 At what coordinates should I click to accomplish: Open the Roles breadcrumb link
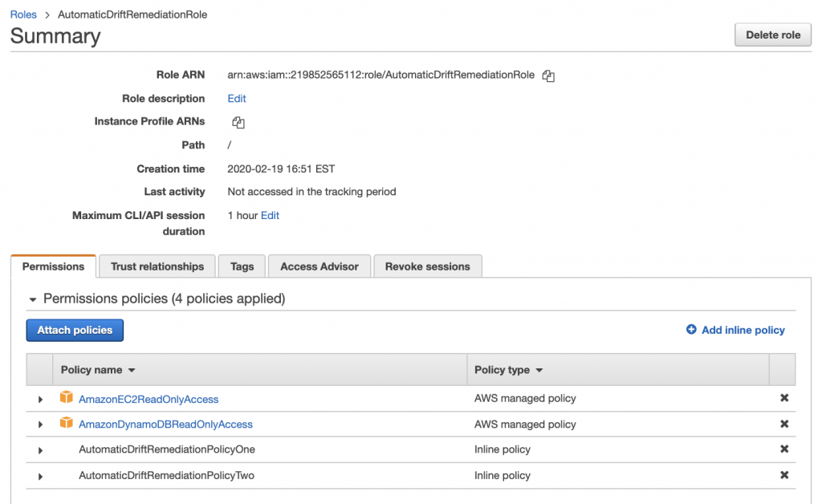coord(23,14)
